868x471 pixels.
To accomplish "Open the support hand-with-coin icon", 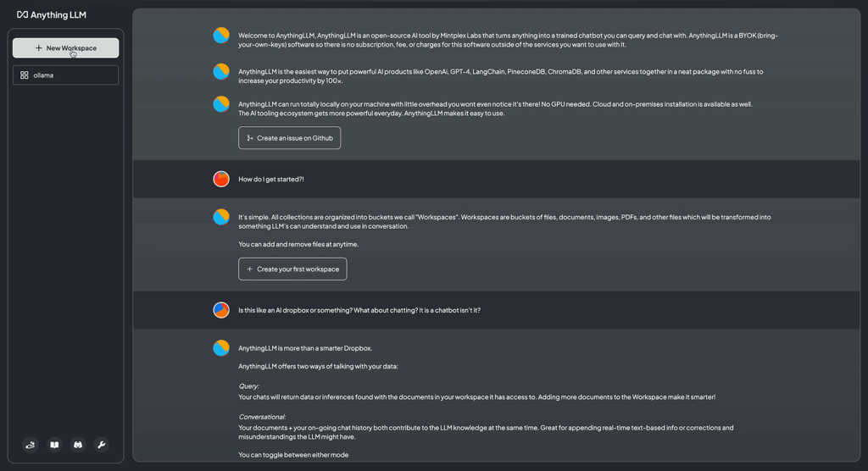I will point(31,445).
